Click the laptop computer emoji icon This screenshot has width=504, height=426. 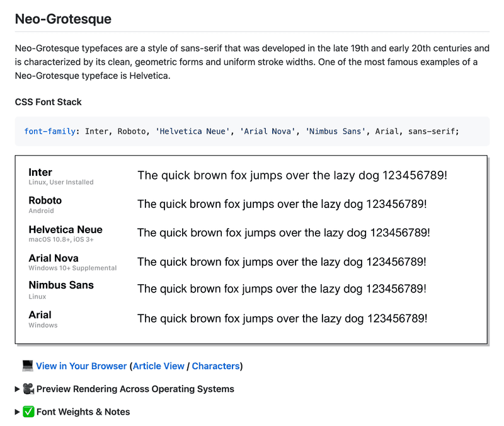[x=28, y=366]
